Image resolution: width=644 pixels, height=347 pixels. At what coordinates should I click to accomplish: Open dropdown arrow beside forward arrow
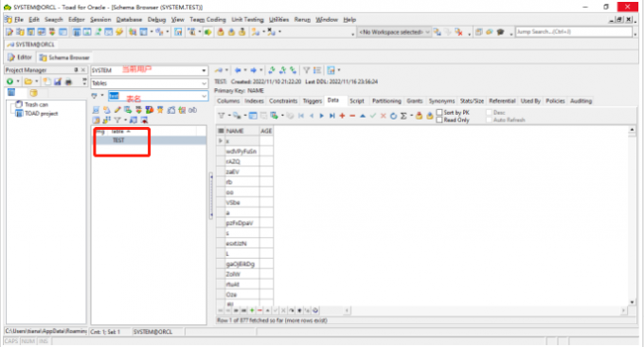[x=261, y=70]
